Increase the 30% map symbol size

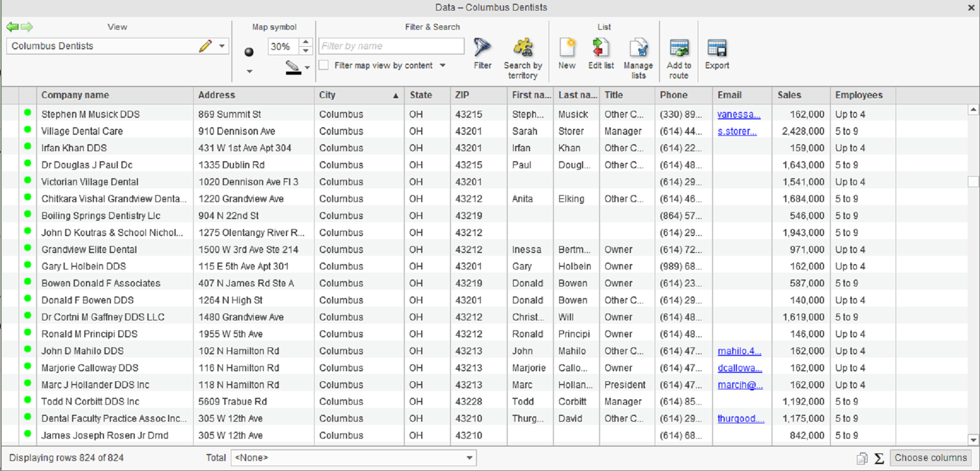pos(306,42)
